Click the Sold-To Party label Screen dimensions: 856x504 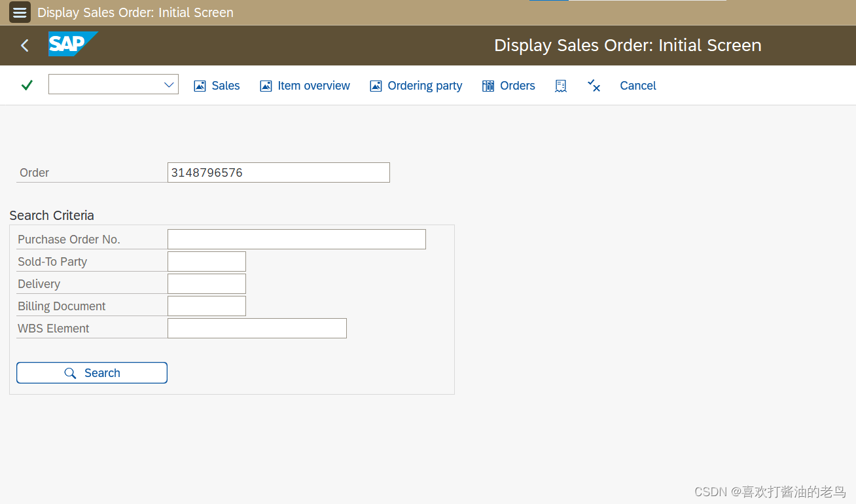[x=52, y=262]
